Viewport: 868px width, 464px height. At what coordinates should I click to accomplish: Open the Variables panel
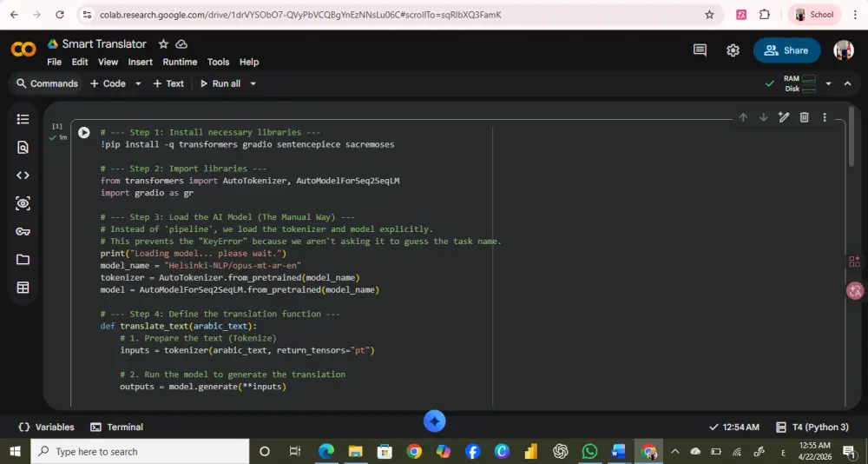pos(46,428)
